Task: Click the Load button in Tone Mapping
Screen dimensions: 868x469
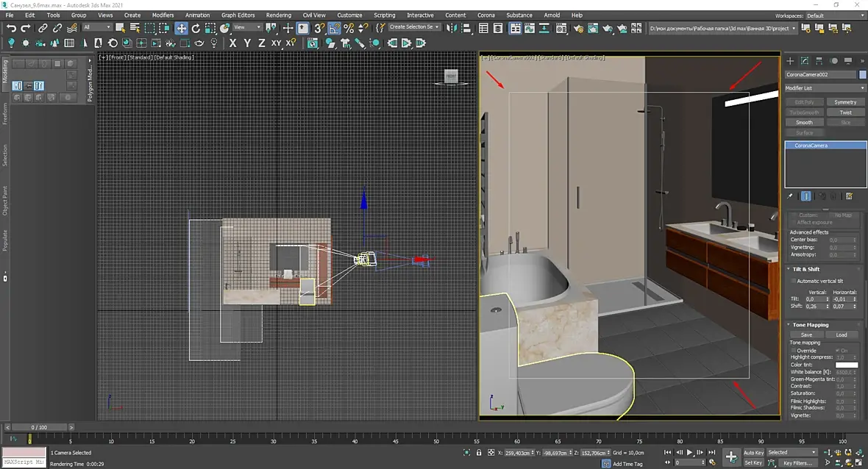Action: [x=842, y=334]
